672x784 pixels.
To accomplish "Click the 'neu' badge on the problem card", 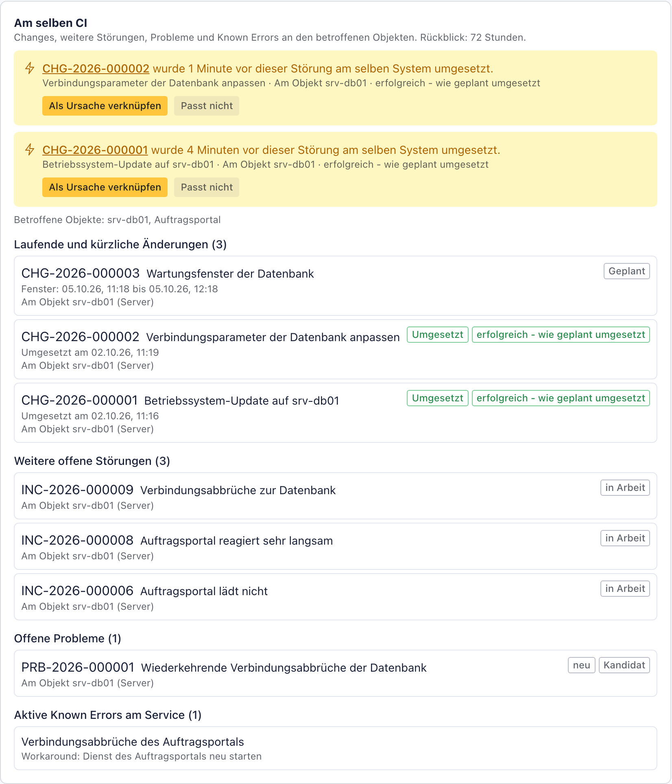I will pyautogui.click(x=582, y=665).
